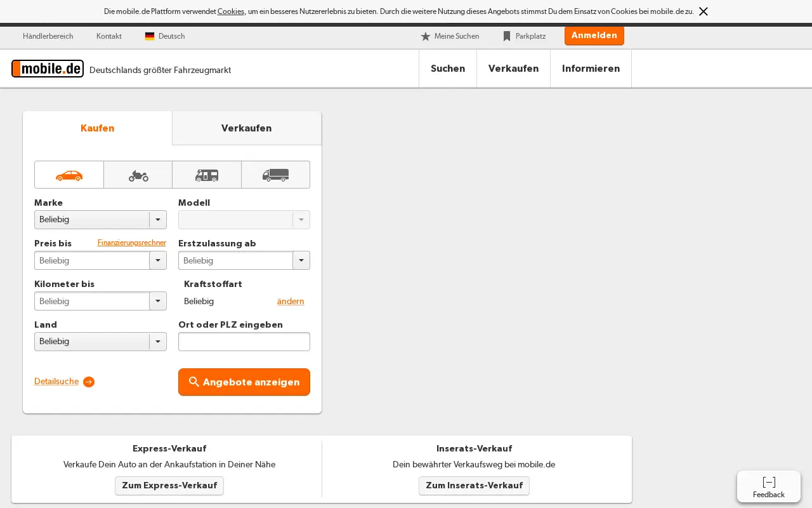Open the Kontakt link
812x508 pixels.
coord(109,36)
